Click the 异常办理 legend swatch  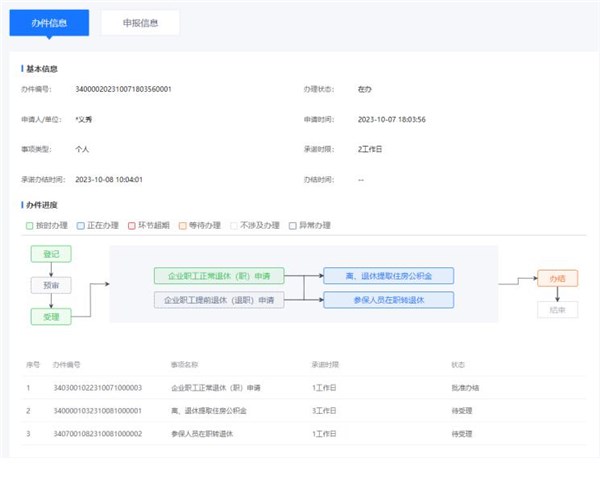(x=293, y=226)
